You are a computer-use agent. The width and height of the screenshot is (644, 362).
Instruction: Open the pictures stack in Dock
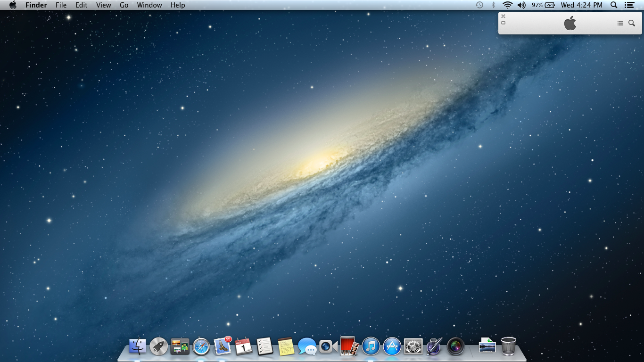487,346
